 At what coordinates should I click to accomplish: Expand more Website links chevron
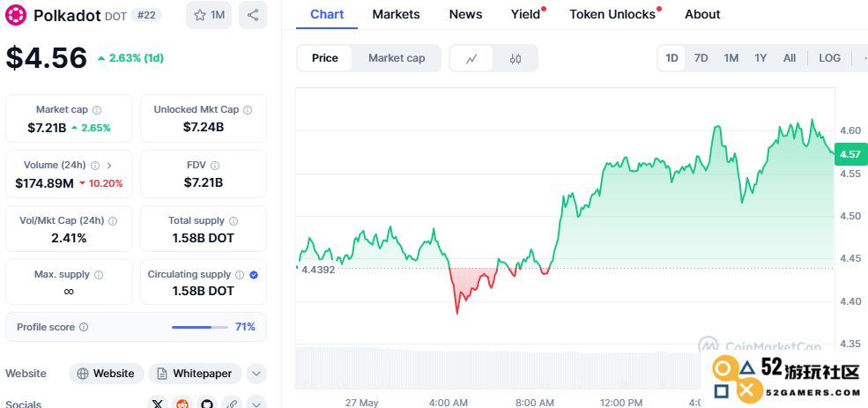(x=256, y=374)
